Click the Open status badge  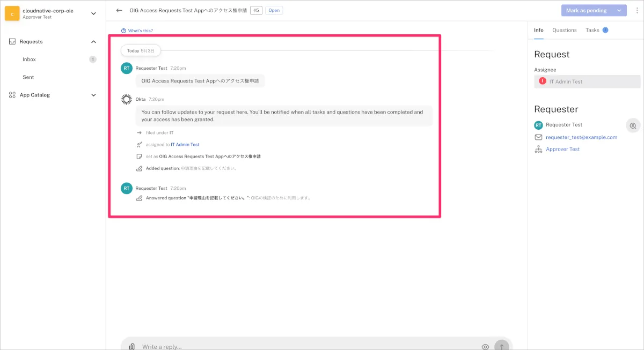274,10
